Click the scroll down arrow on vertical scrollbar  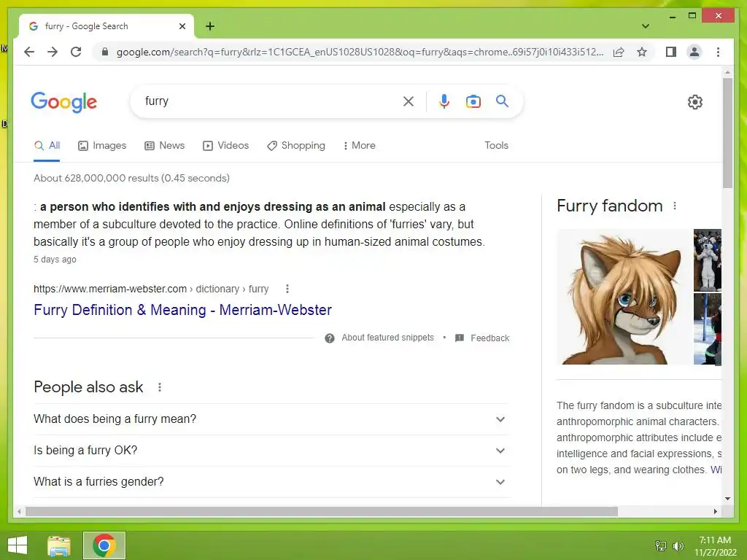(x=727, y=499)
